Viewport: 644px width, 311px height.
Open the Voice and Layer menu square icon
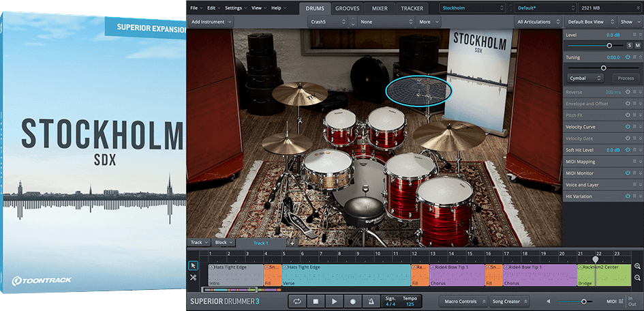click(634, 185)
